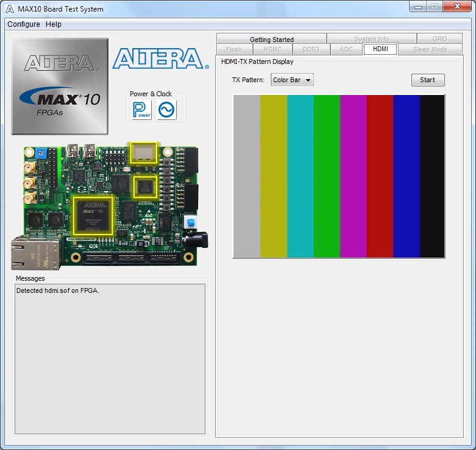Click the MAX 10 FPGAs logo image

[60, 86]
